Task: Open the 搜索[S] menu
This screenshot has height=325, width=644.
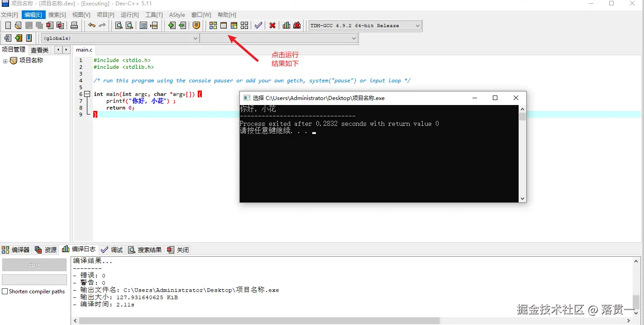Action: click(x=57, y=15)
